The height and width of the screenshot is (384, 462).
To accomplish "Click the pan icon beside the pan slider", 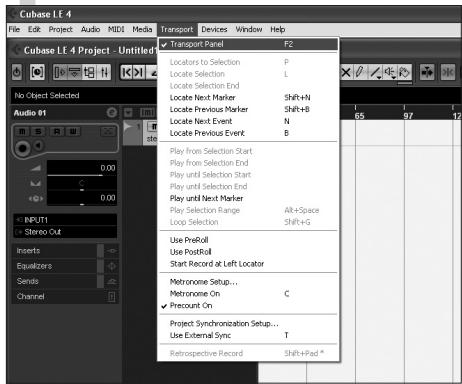I will click(36, 183).
